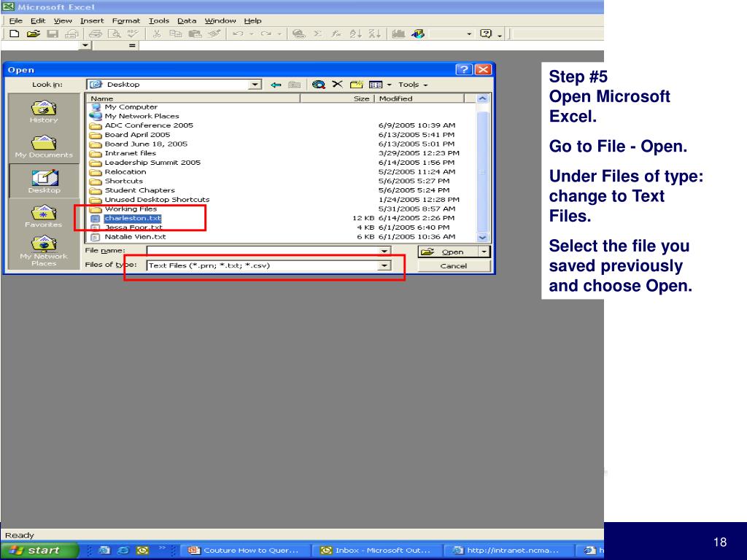This screenshot has height=560, width=747.
Task: Expand the Zoom dropdown in toolbar
Action: [x=469, y=34]
